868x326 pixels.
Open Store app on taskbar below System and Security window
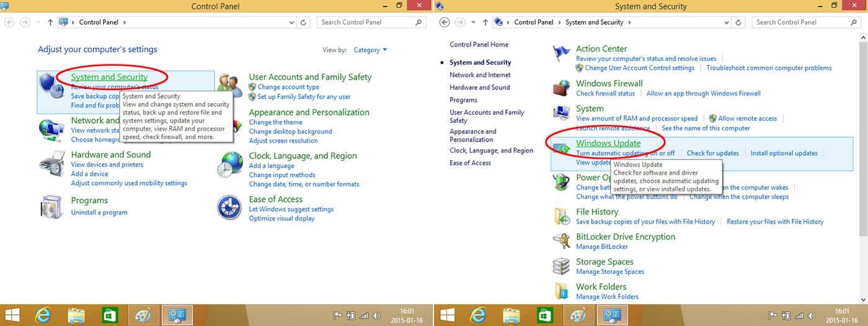pos(546,315)
